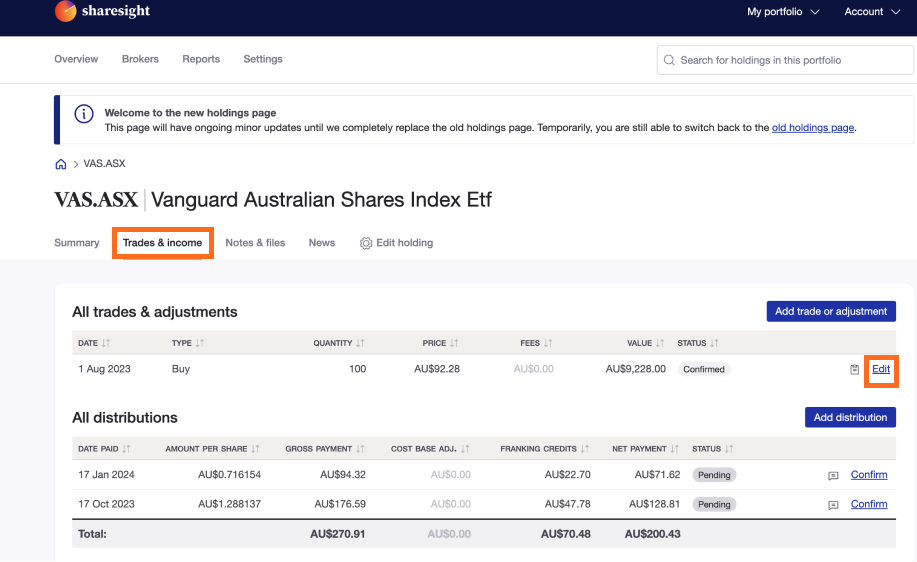Sort trades by Status column arrows
The height and width of the screenshot is (562, 917).
coord(715,343)
